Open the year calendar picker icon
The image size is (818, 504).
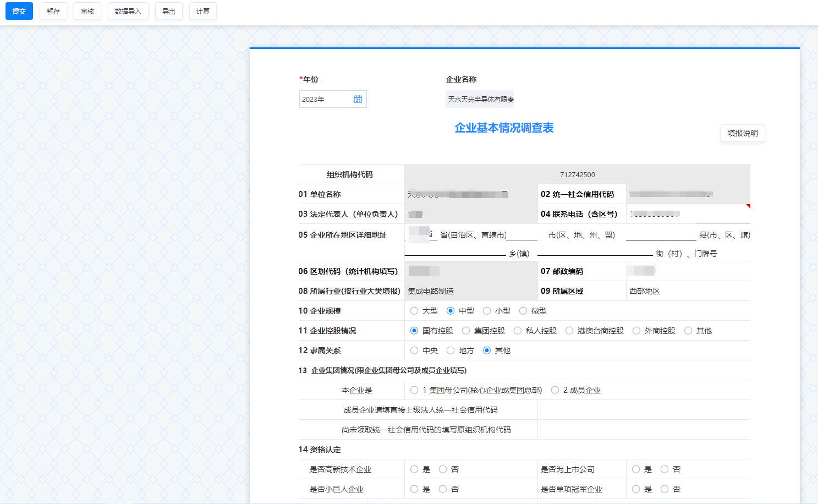pos(358,99)
